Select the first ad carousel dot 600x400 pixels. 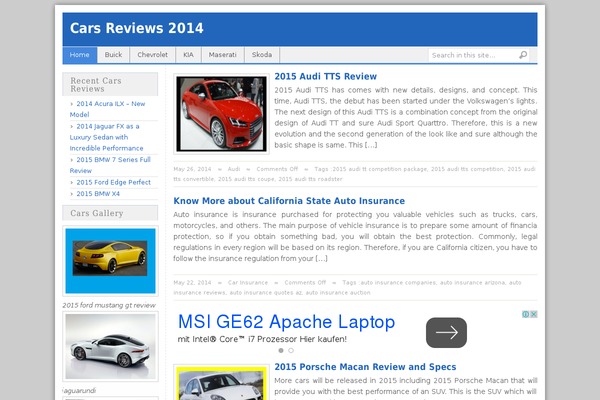click(281, 350)
